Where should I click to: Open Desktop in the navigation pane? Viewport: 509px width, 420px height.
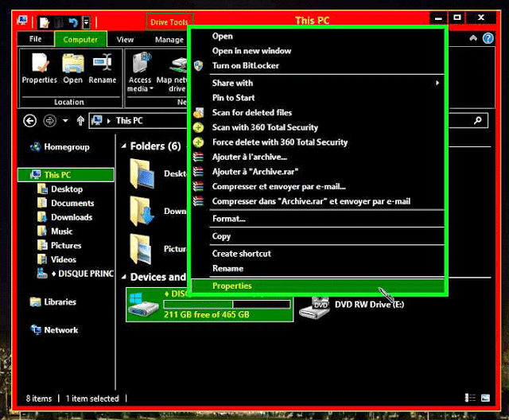tap(60, 189)
